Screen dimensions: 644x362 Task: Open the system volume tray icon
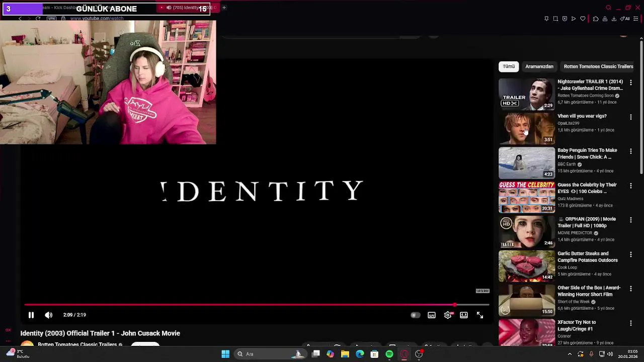610,354
